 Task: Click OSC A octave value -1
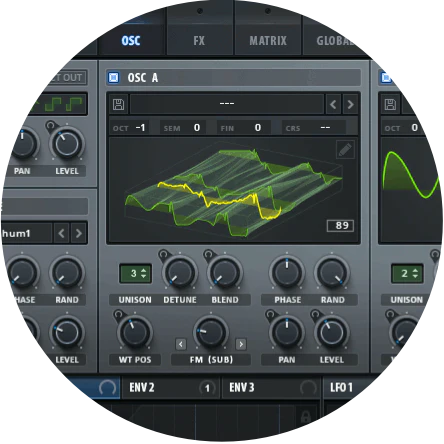click(x=141, y=128)
